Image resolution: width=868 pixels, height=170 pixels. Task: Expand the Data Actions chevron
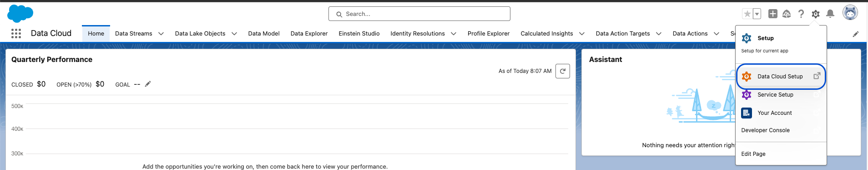(717, 34)
